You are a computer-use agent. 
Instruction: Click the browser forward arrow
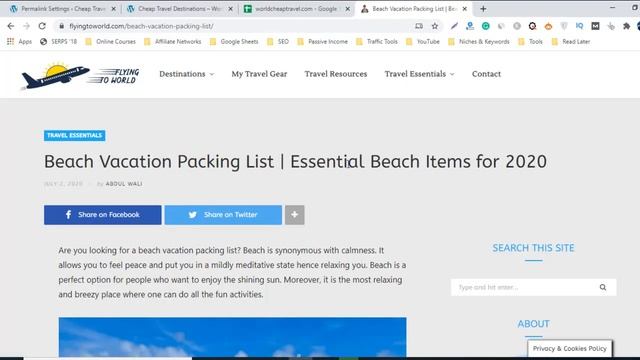click(x=27, y=26)
